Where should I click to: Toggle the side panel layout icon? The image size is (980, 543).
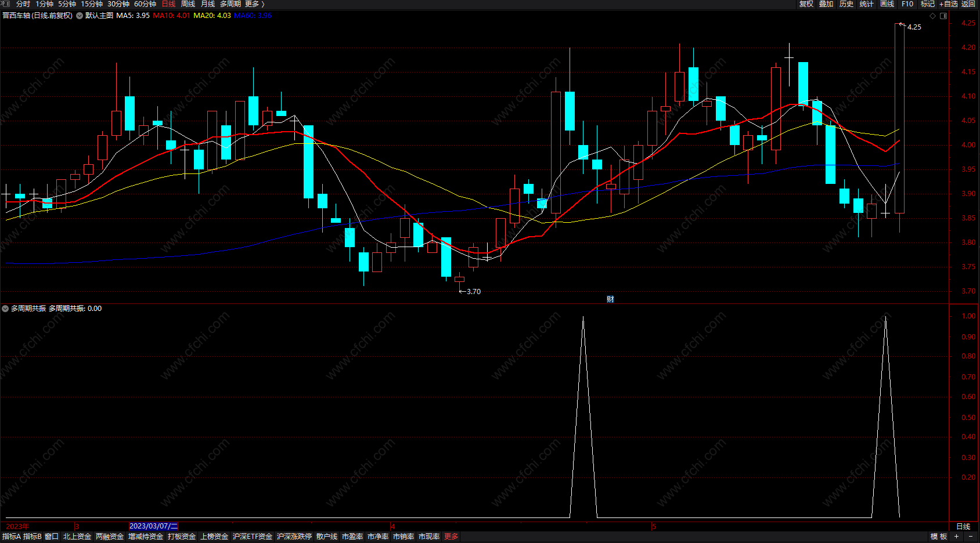coord(943,16)
